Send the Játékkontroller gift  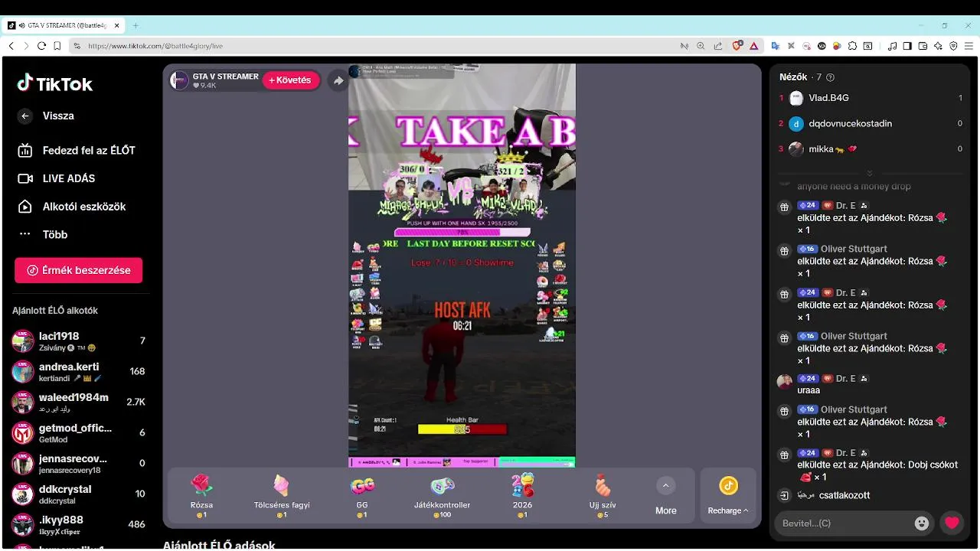point(443,496)
